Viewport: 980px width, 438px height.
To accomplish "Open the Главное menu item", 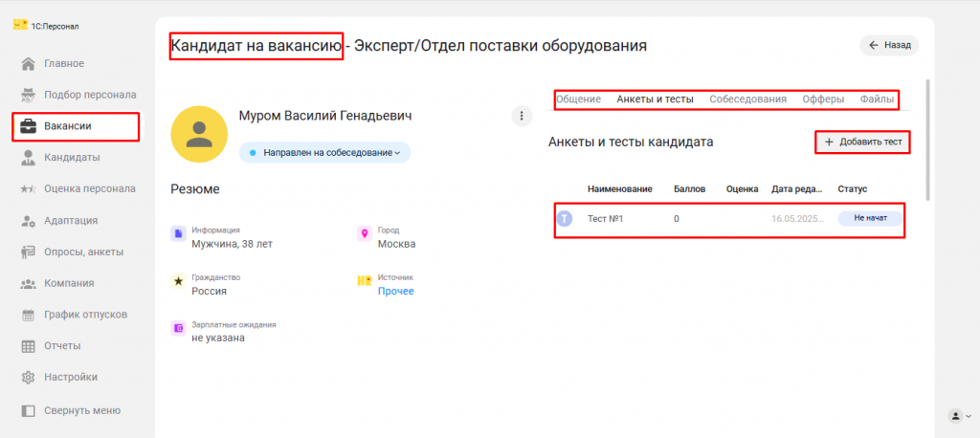I will [x=64, y=64].
